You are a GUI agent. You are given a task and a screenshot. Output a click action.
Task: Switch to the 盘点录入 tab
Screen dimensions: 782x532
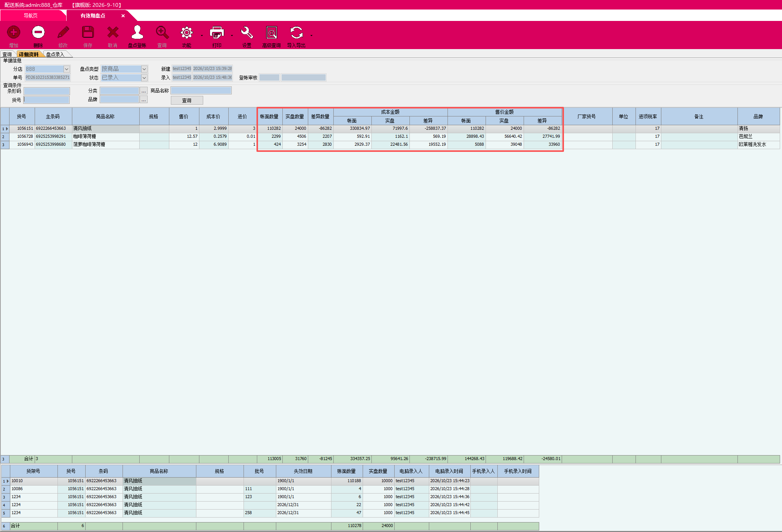56,54
